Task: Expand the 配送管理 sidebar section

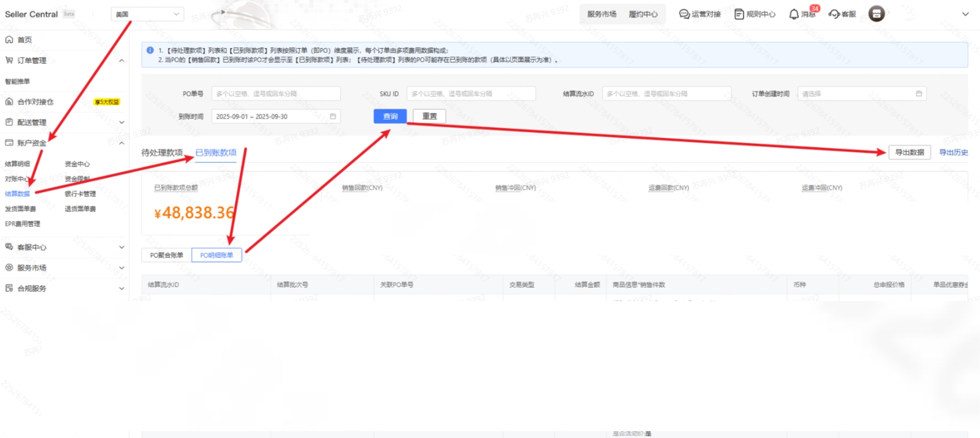Action: click(122, 123)
